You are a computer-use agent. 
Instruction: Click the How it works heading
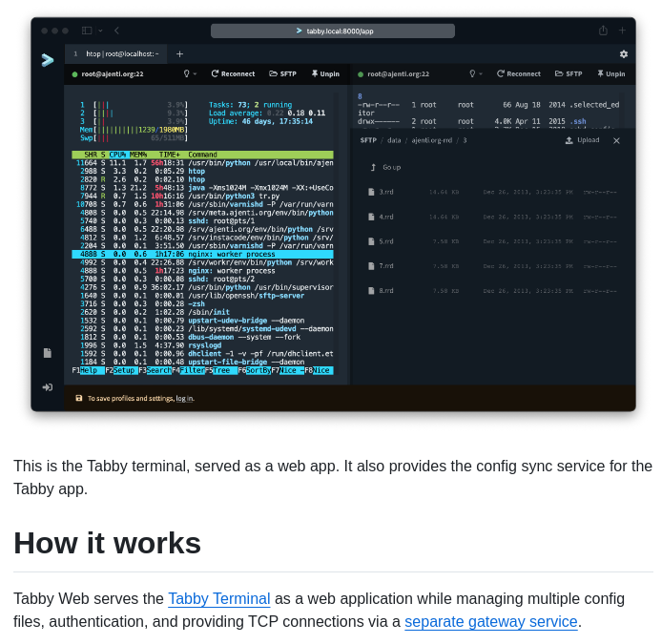[107, 543]
